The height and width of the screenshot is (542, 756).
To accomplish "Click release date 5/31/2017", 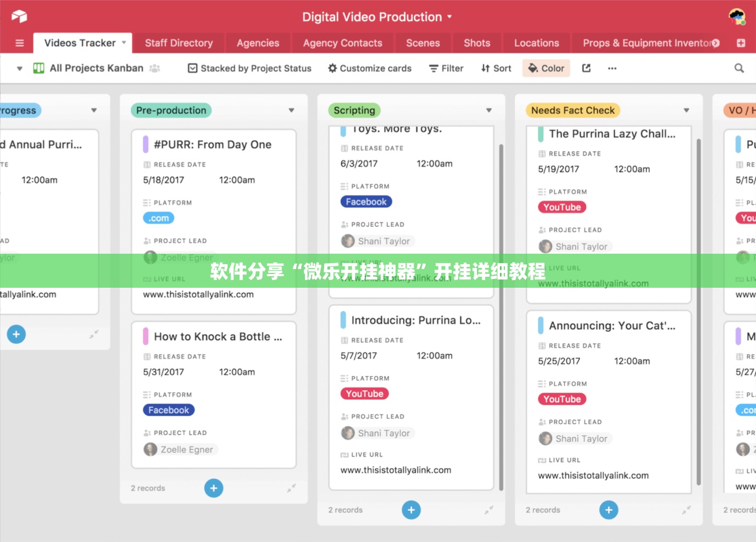I will click(x=163, y=372).
